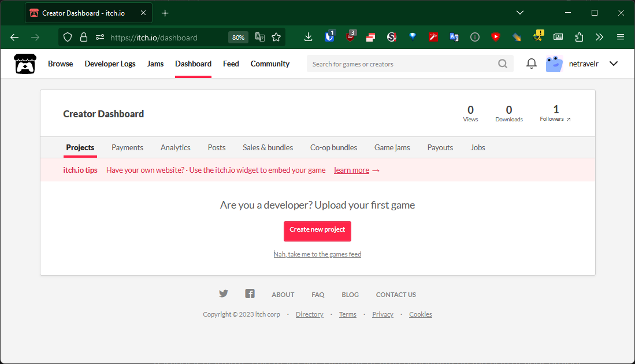Close the Creator Dashboard tab
The width and height of the screenshot is (635, 364).
pyautogui.click(x=143, y=13)
